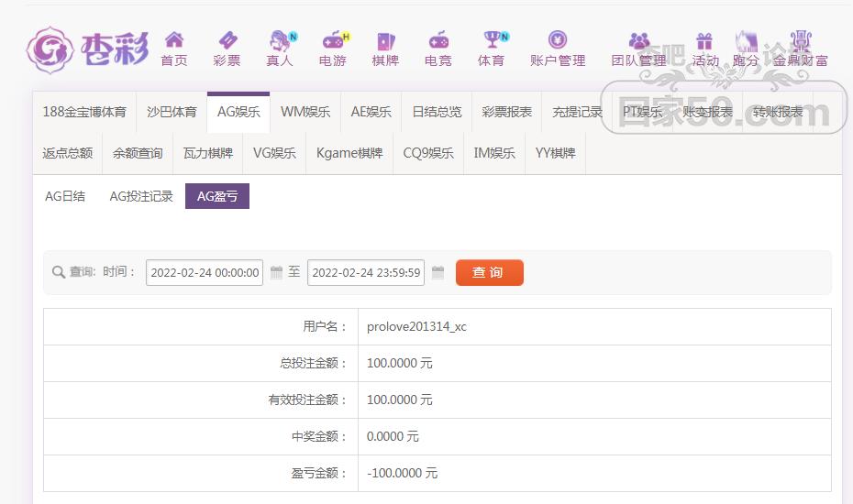Click the 盈亏金额 value -100.0000 元
The height and width of the screenshot is (504, 853).
click(403, 474)
